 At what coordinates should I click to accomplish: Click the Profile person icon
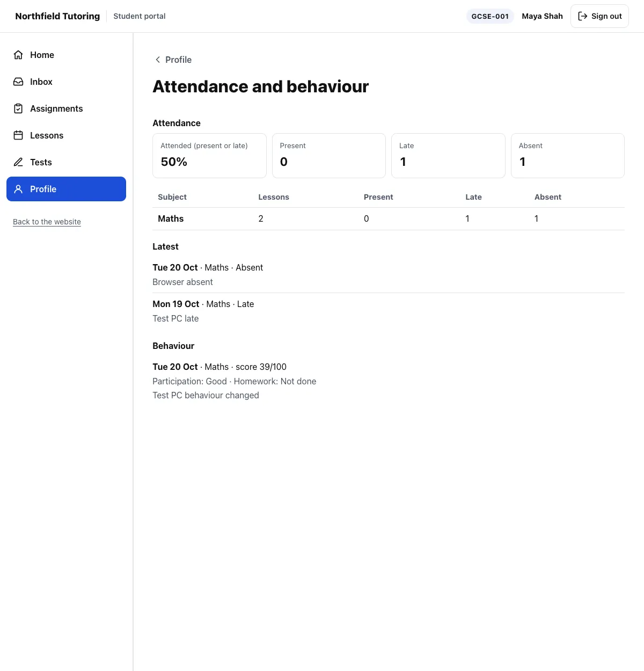tap(18, 189)
